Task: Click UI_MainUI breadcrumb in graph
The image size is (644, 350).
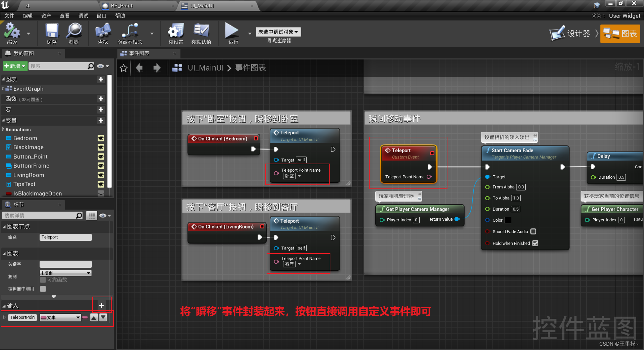Action: coord(206,68)
